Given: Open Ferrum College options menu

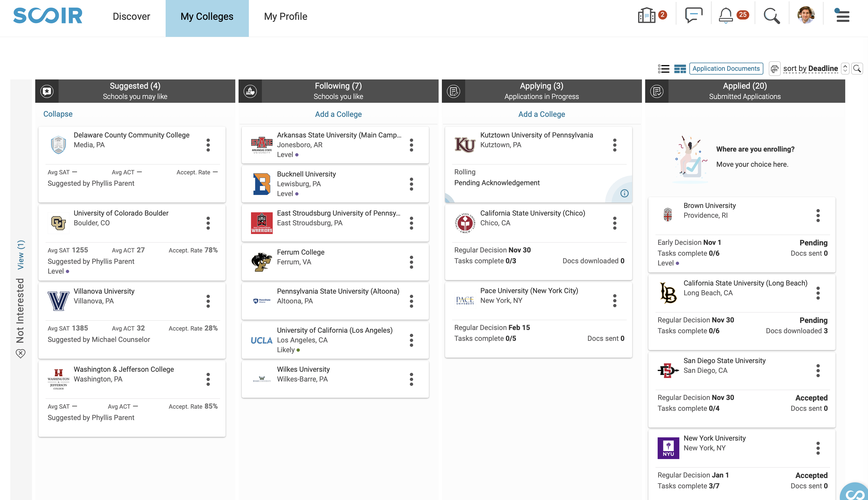Looking at the screenshot, I should tap(411, 262).
